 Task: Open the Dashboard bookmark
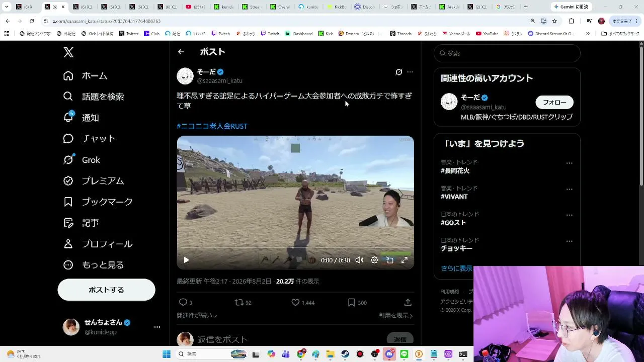[299, 34]
